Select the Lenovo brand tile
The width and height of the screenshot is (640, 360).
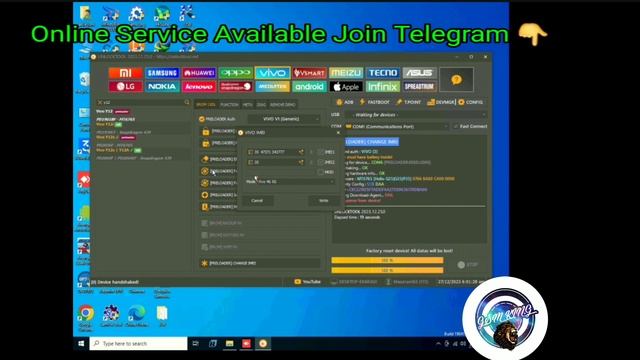199,87
